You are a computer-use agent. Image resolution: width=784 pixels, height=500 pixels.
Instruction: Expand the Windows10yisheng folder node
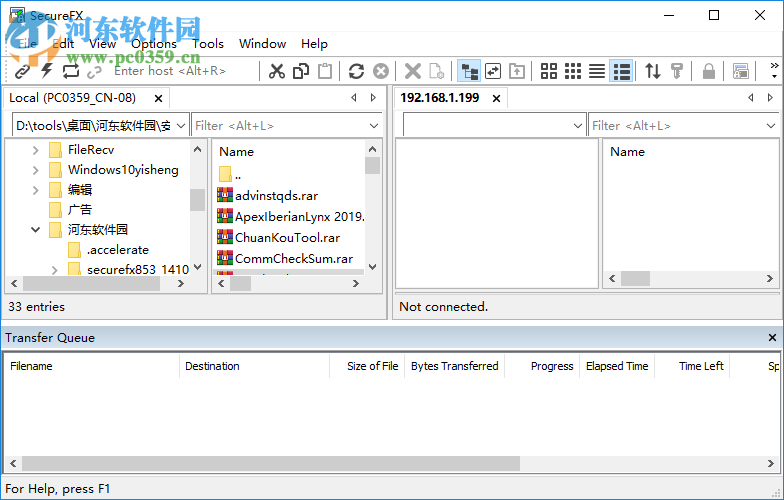[36, 170]
